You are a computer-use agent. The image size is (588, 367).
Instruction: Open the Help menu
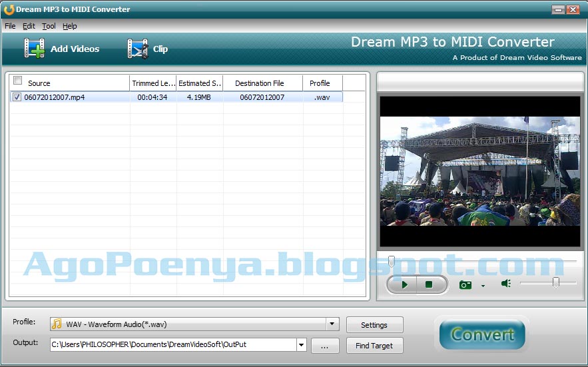click(70, 26)
